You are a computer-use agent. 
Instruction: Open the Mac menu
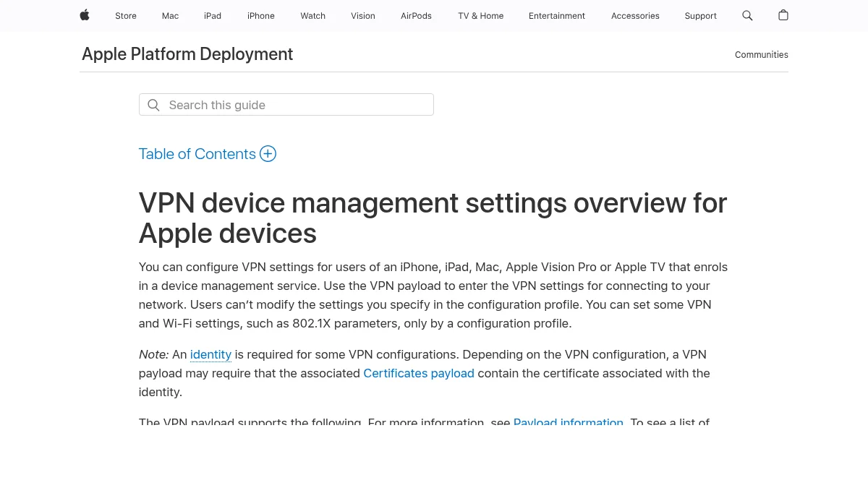pyautogui.click(x=170, y=16)
